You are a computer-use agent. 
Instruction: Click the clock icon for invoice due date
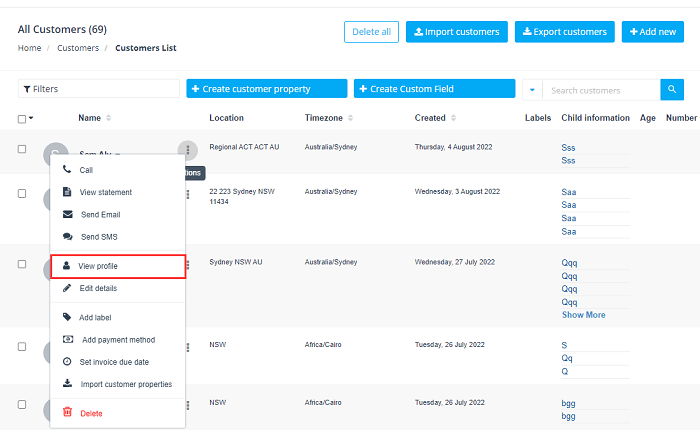tap(67, 362)
